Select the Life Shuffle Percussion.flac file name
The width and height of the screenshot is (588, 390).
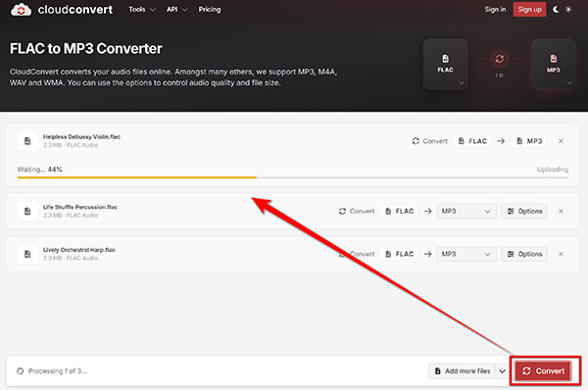(x=80, y=207)
